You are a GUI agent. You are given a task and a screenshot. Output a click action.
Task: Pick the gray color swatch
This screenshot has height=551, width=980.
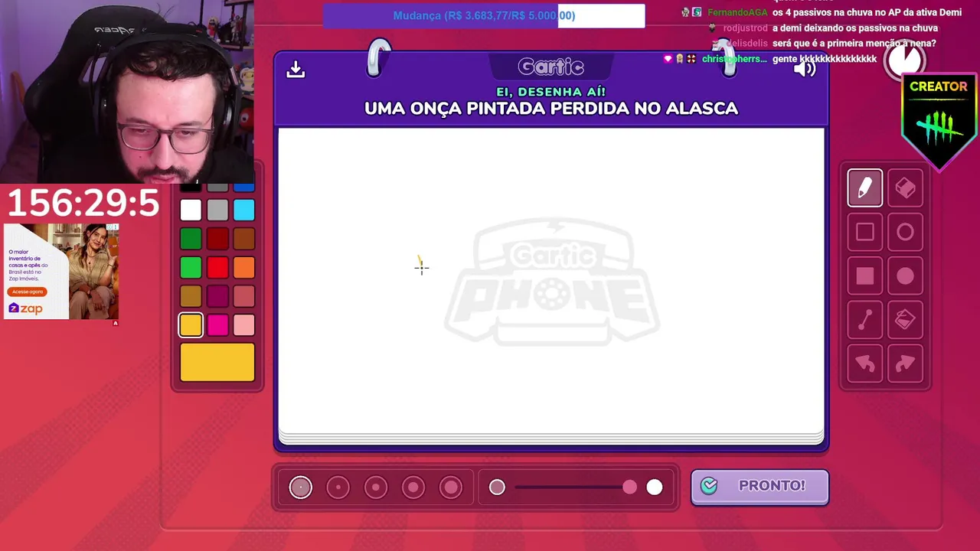pyautogui.click(x=217, y=210)
